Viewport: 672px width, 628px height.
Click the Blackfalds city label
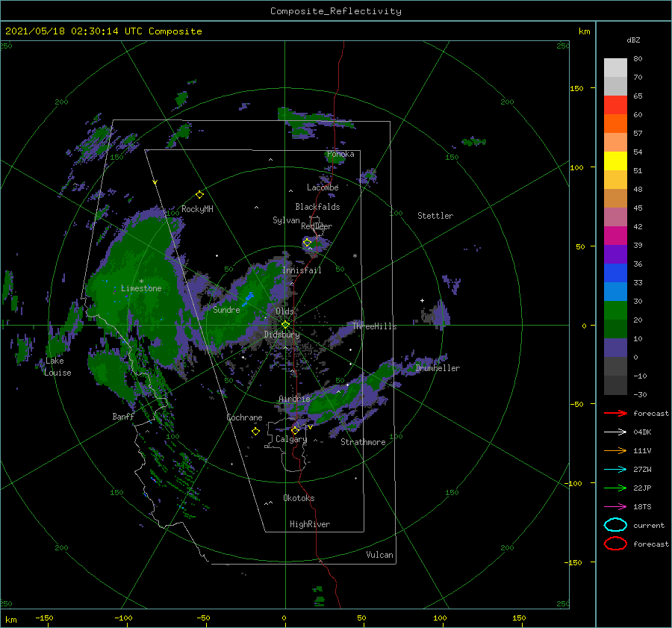[317, 207]
